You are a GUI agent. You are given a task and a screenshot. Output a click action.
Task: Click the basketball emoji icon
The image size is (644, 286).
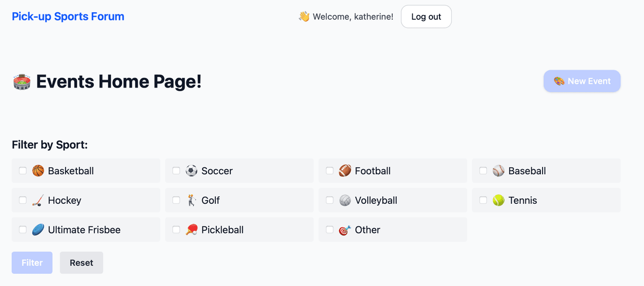[38, 171]
